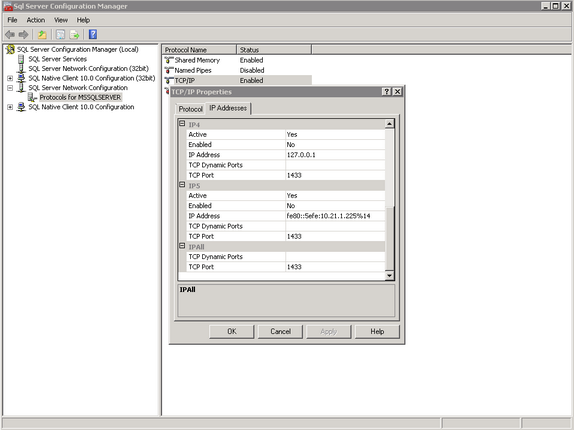Viewport: 574px width, 430px height.
Task: Click the Up one level toolbar icon
Action: [42, 35]
